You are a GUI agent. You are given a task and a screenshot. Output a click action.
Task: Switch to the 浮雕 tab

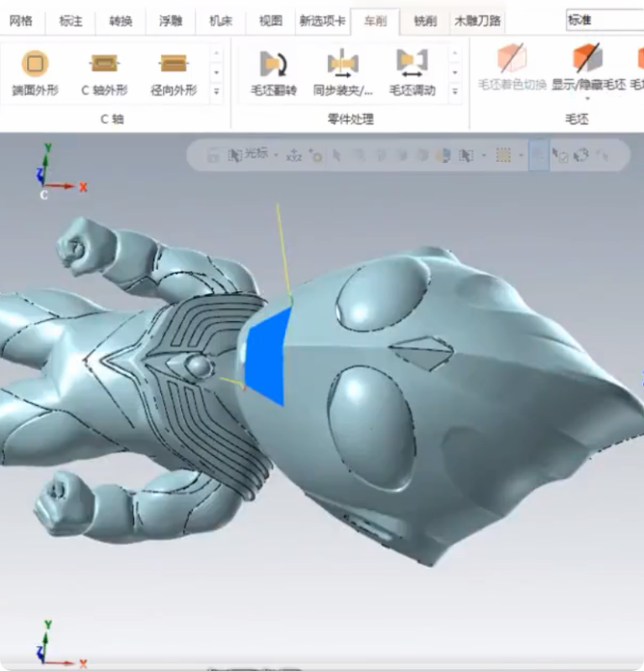pos(171,21)
